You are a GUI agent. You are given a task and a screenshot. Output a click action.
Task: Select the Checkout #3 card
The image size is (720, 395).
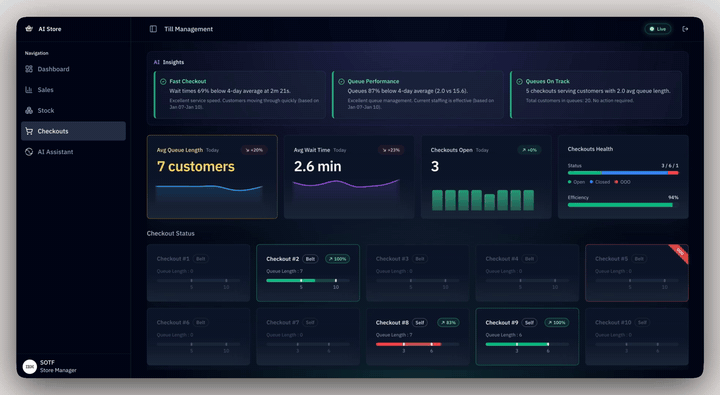[x=417, y=273]
